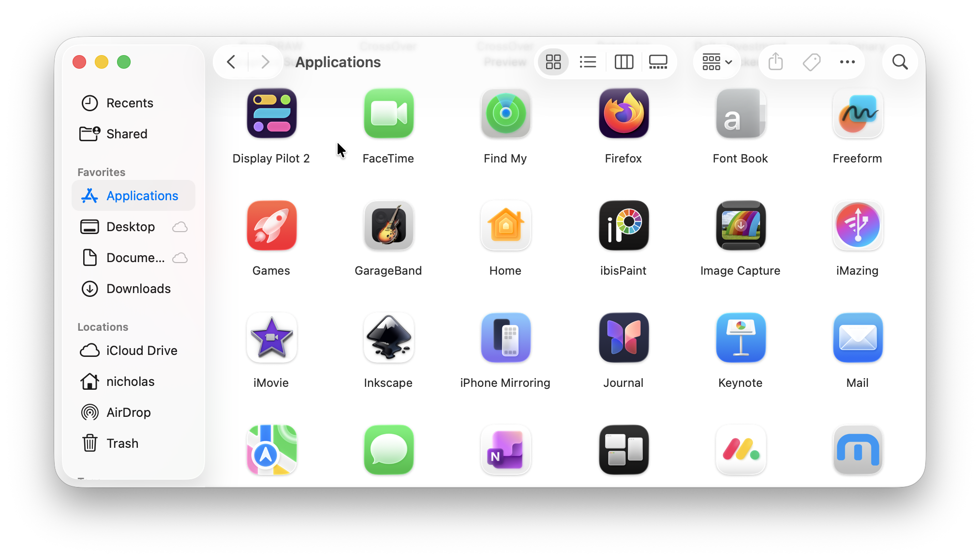Image resolution: width=980 pixels, height=559 pixels.
Task: Select the iMovie star icon
Action: [271, 338]
